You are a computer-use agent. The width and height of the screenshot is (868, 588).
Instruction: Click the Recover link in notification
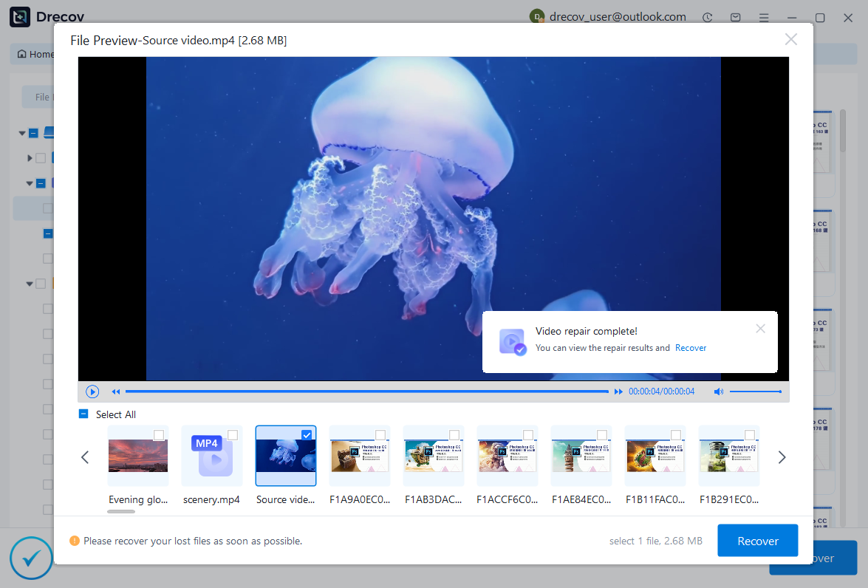[x=691, y=348]
